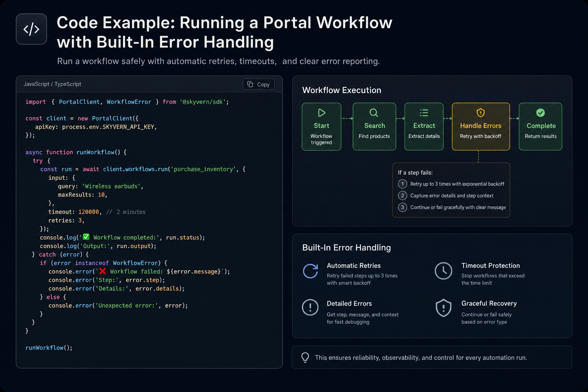The image size is (588, 392).
Task: Click the shield icon for Graceful Recovery
Action: (x=443, y=308)
